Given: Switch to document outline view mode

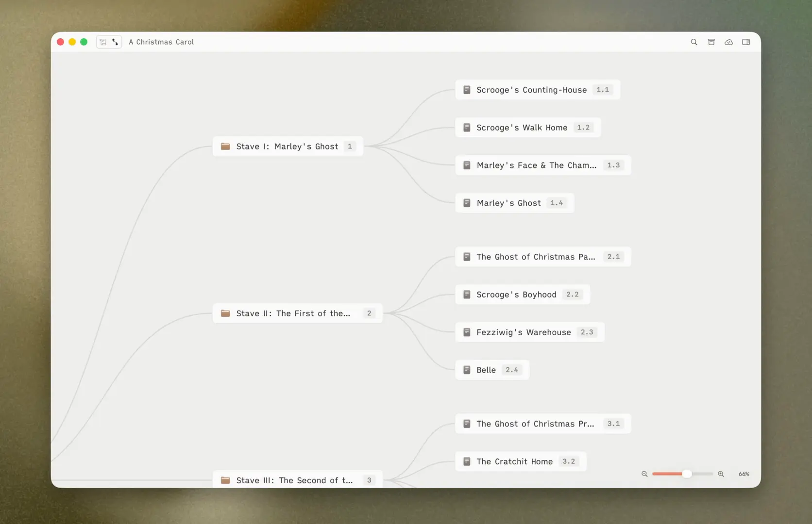Looking at the screenshot, I should 102,42.
